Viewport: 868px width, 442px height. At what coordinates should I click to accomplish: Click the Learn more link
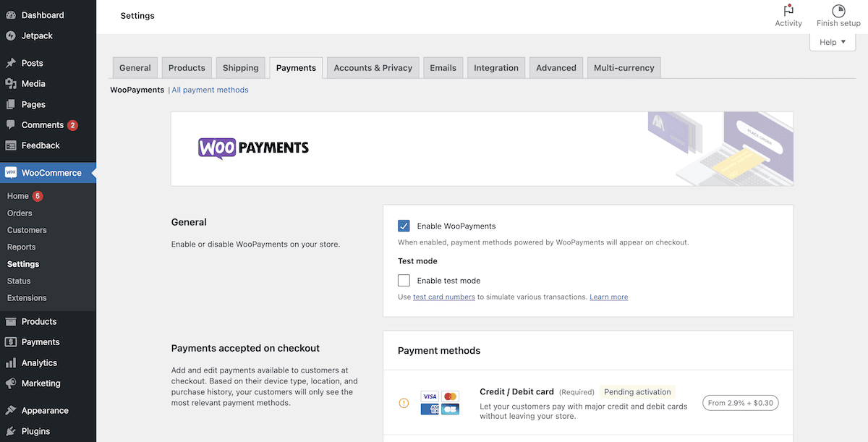pyautogui.click(x=608, y=297)
